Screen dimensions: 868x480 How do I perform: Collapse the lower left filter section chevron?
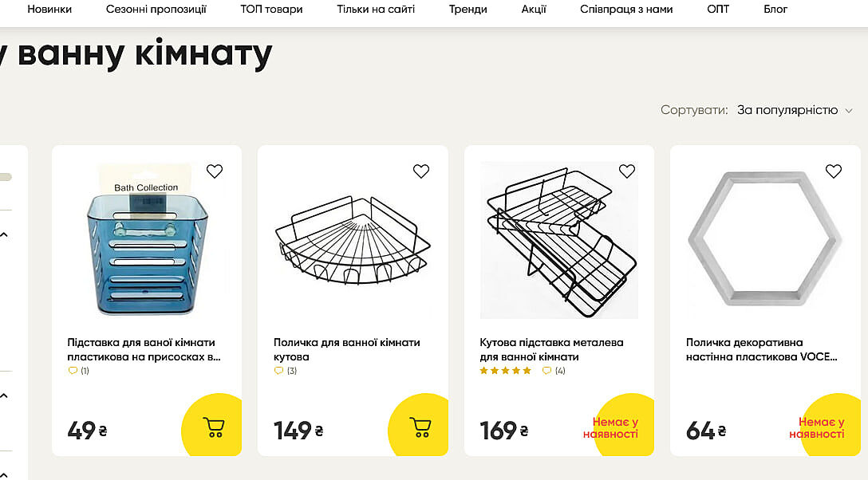coord(4,395)
